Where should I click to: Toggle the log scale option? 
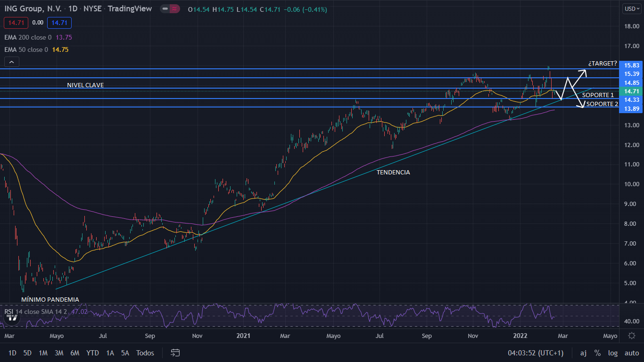click(612, 353)
